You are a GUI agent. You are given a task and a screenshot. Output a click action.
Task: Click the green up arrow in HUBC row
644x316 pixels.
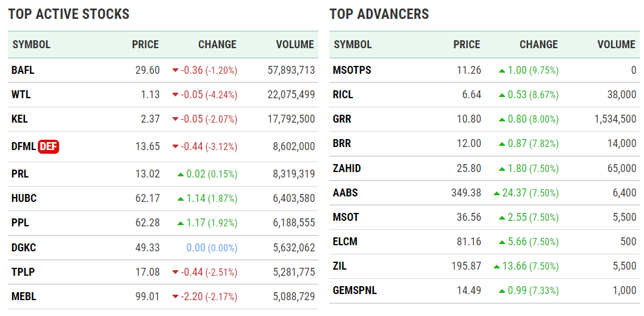[x=181, y=199]
